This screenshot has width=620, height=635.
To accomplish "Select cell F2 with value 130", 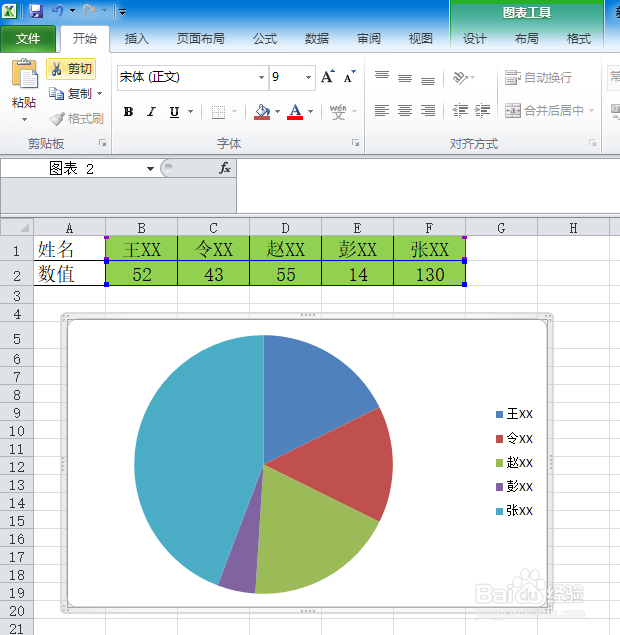I will pyautogui.click(x=430, y=274).
